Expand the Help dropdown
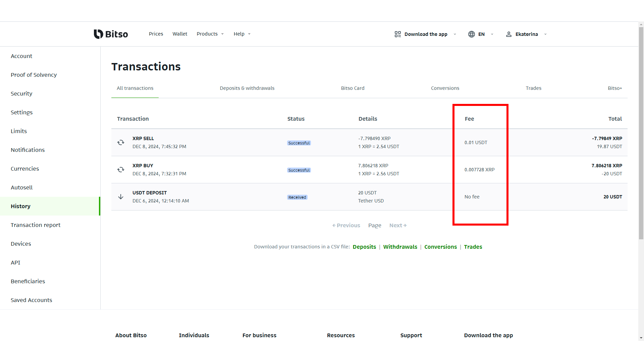Viewport: 644px width, 362px height. (242, 34)
